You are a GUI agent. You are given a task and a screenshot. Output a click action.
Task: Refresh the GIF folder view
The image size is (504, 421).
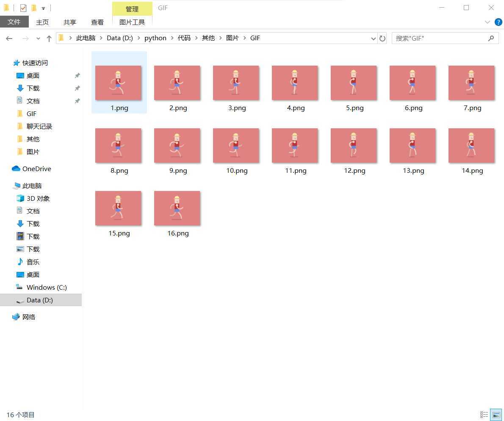pyautogui.click(x=382, y=38)
